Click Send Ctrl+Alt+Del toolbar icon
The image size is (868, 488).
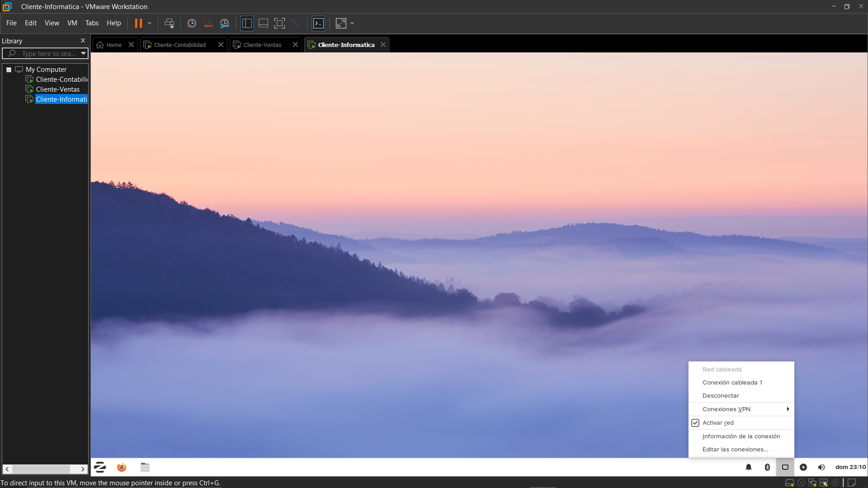pos(169,23)
